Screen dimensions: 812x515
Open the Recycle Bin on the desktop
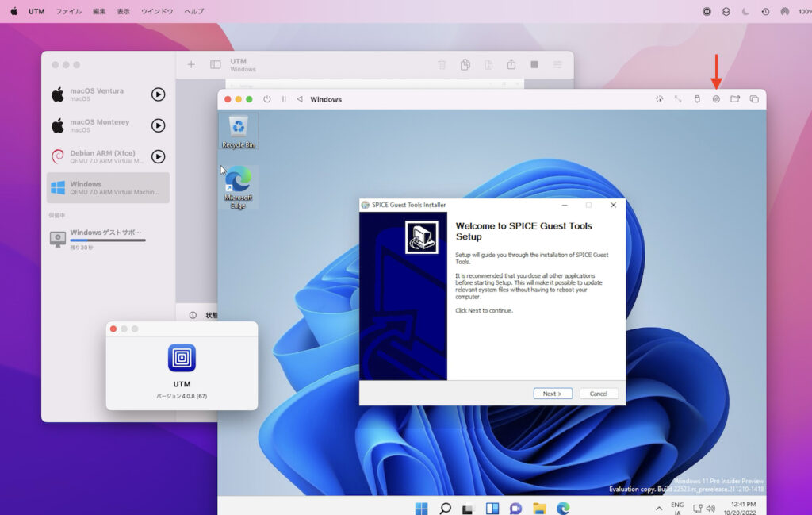[239, 129]
